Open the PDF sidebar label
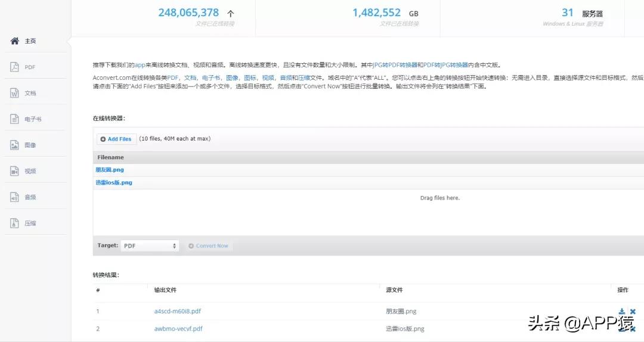 [30, 67]
